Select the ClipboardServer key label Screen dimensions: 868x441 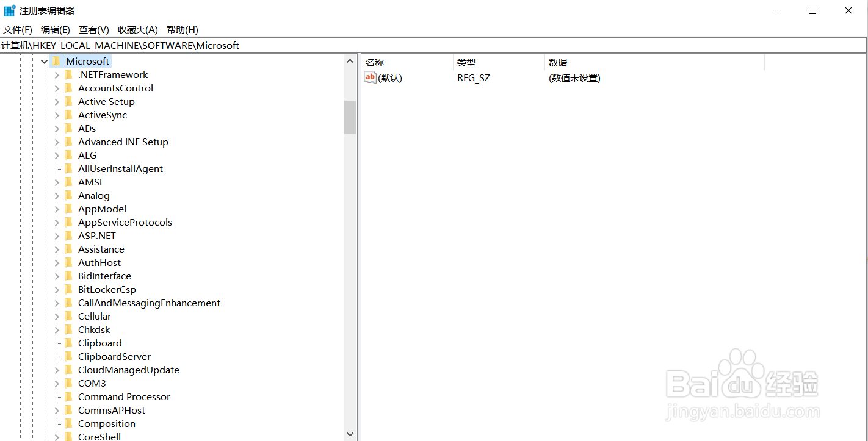114,356
